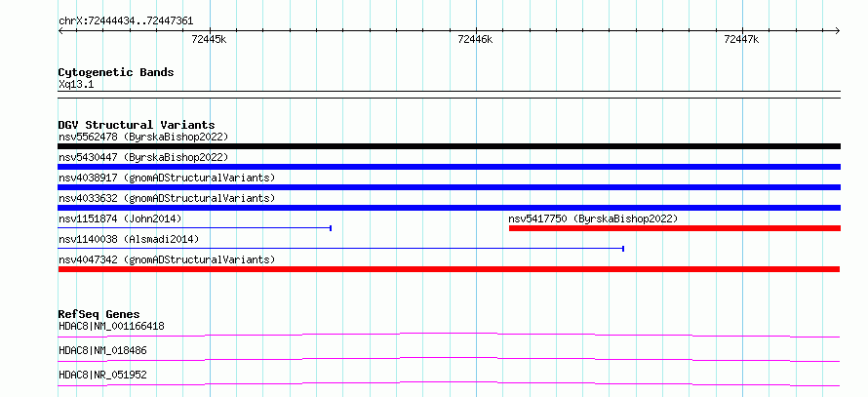Select the nsv5430447 blue variant bar
This screenshot has width=868, height=397.
[449, 167]
